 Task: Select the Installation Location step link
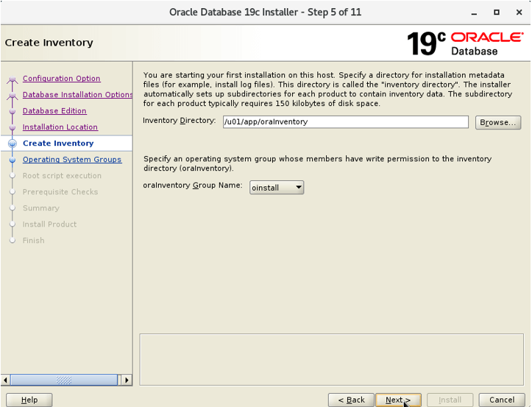tap(60, 127)
